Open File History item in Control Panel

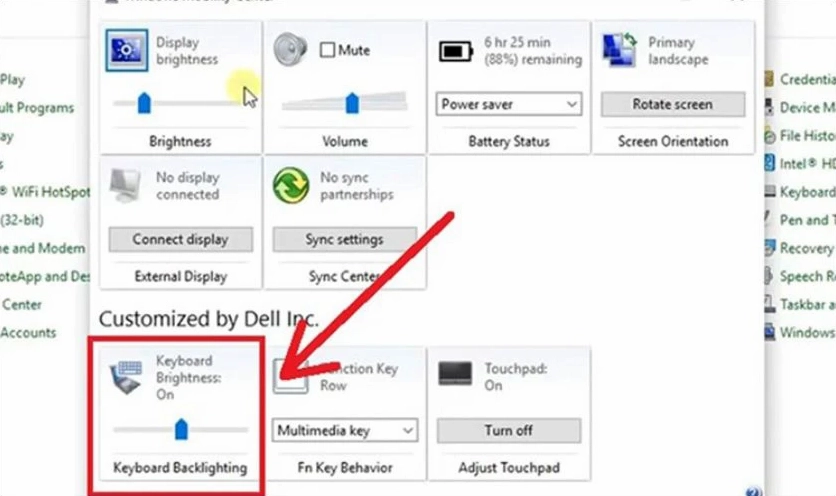click(x=807, y=135)
